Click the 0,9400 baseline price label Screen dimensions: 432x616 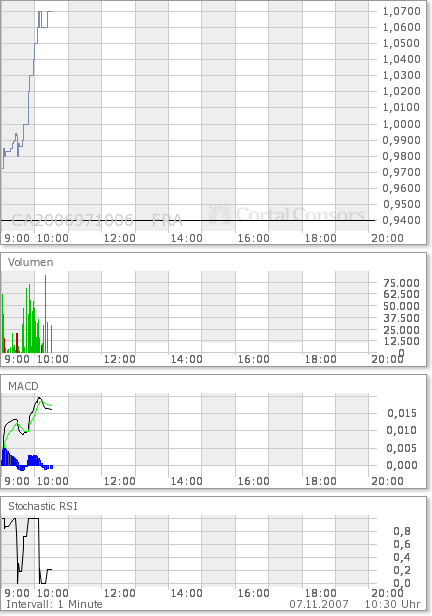(x=402, y=220)
